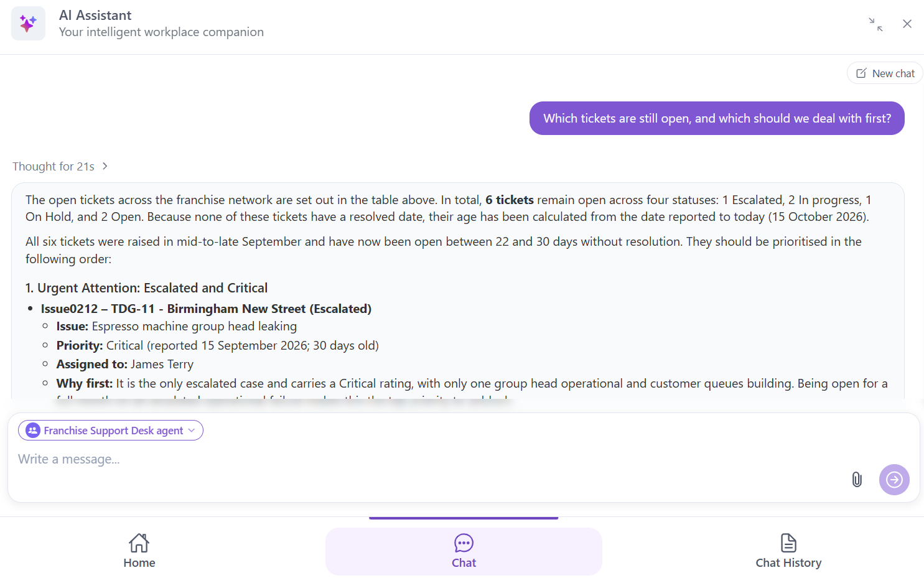Go to the Home tab
The image size is (924, 578).
point(139,551)
